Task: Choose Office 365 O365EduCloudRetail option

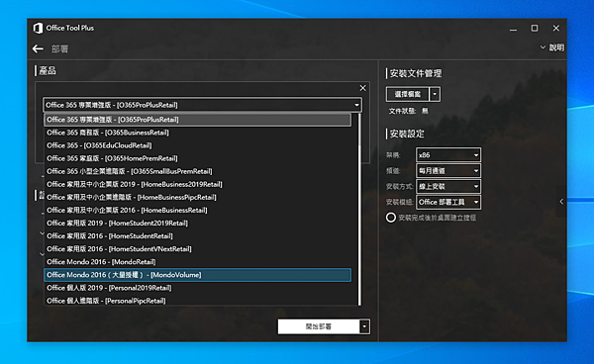Action: point(197,145)
